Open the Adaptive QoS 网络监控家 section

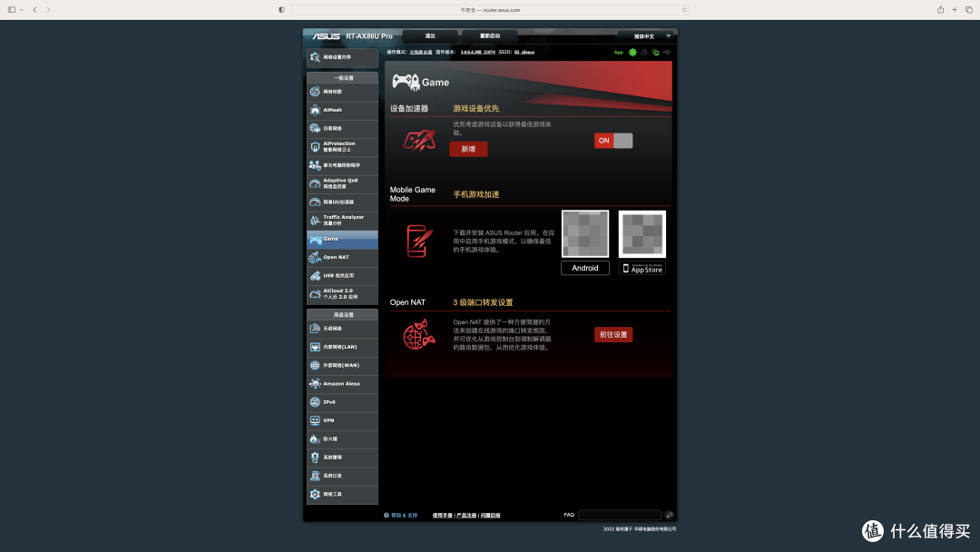(342, 182)
